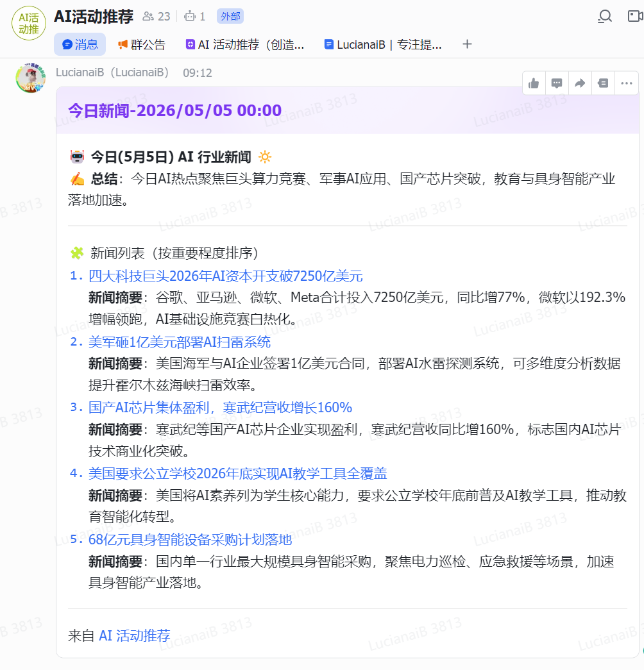
Task: Open link 美军砸1亿美元部署AI扫雷系统
Action: (180, 342)
